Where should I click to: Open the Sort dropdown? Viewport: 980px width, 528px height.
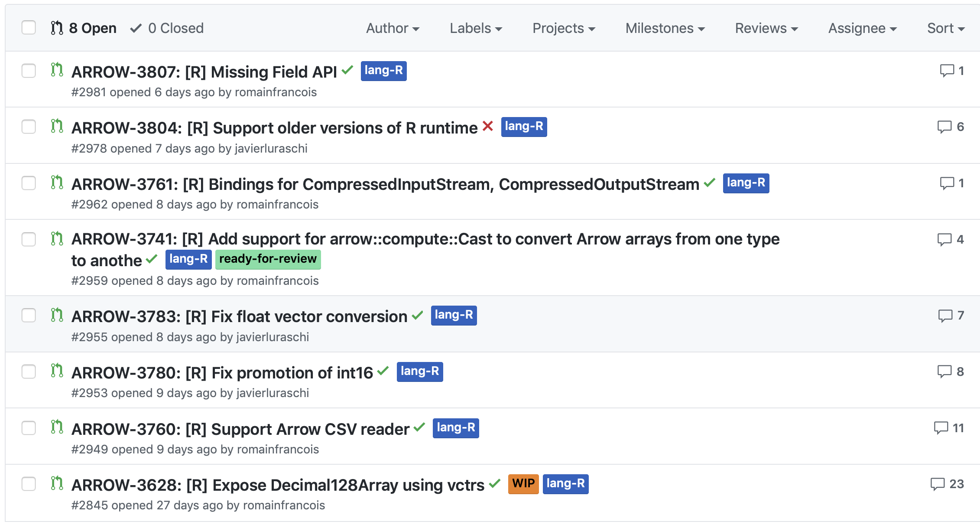pyautogui.click(x=945, y=28)
